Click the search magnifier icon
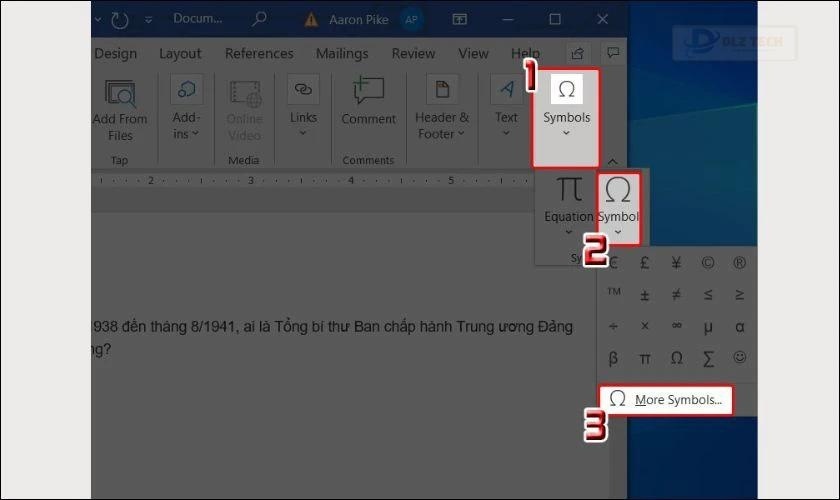 259,19
